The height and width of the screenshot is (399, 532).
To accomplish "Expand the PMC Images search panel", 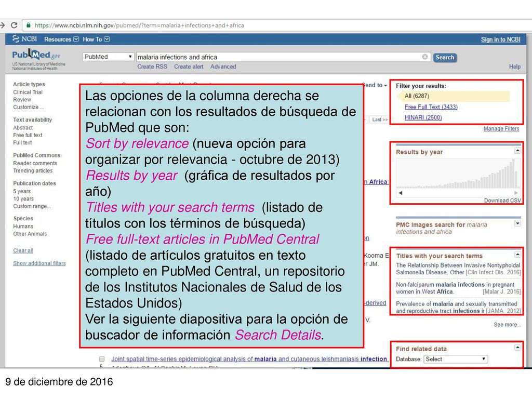I will pos(517,223).
